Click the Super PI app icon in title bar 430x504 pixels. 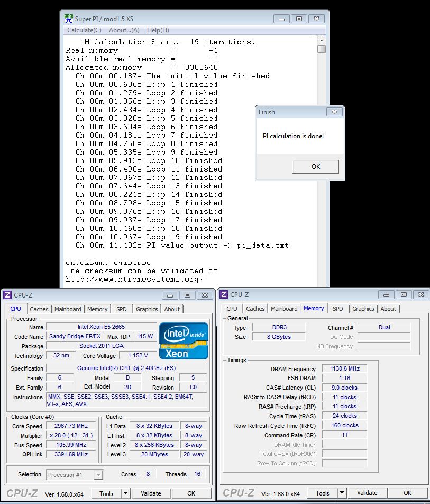pos(68,19)
